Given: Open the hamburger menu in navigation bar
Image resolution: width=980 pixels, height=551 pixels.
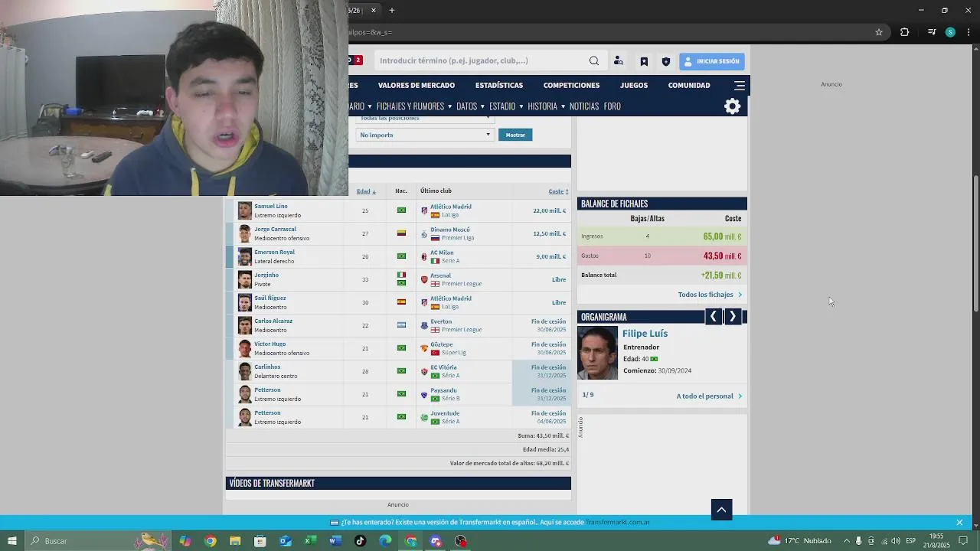Looking at the screenshot, I should [x=740, y=86].
